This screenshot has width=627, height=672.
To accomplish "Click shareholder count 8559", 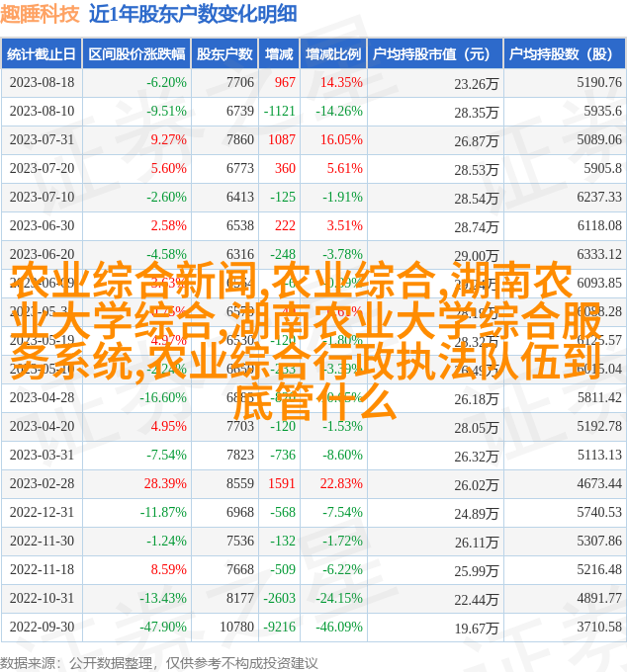I will pos(240,483).
